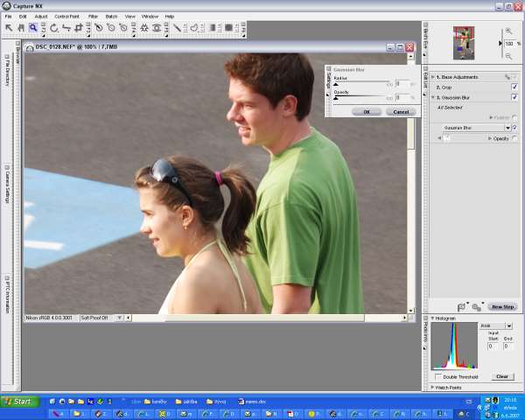Image resolution: width=525 pixels, height=420 pixels.
Task: Select the Zoom magnifier tool
Action: coord(33,28)
